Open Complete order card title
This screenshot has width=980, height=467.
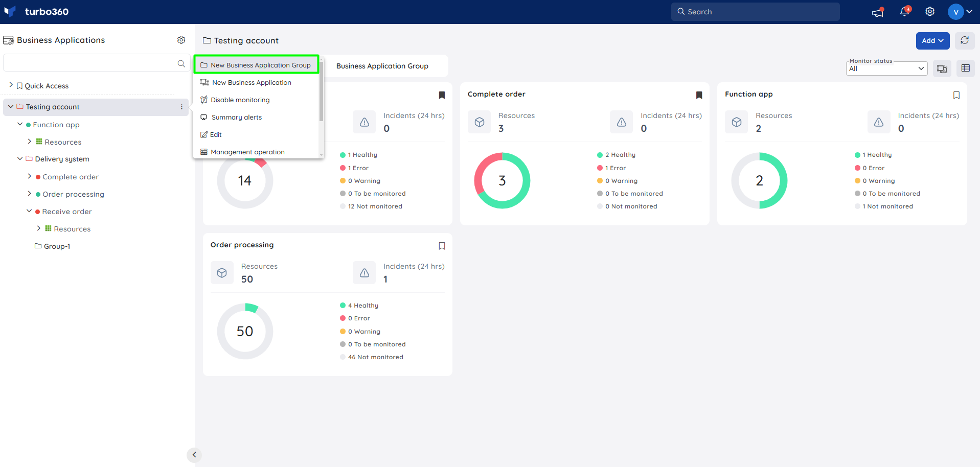coord(496,94)
